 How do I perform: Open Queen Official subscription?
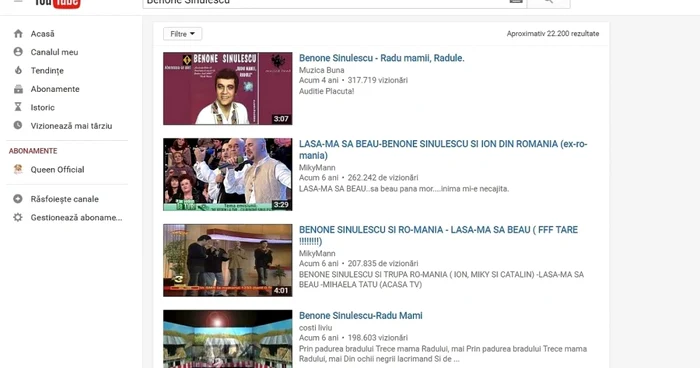pos(57,169)
